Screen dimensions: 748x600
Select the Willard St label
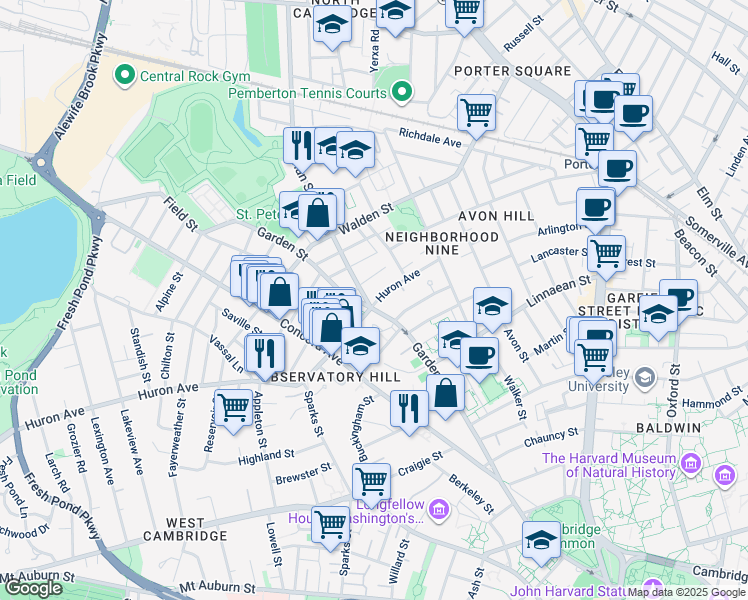[399, 562]
